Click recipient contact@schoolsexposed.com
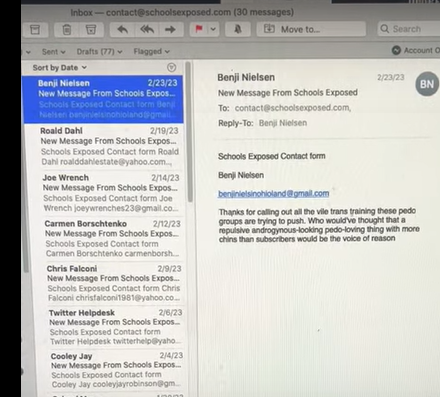Viewport: 440px width, 397px height. 293,108
